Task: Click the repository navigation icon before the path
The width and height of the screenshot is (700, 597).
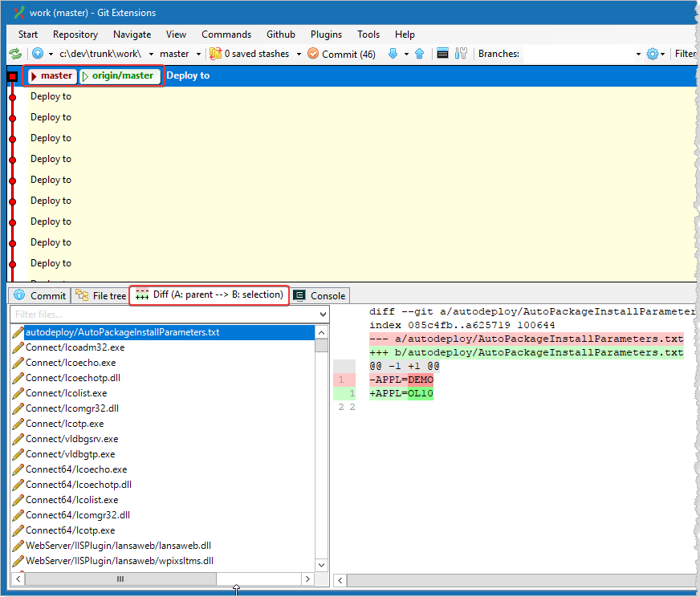Action: 38,54
